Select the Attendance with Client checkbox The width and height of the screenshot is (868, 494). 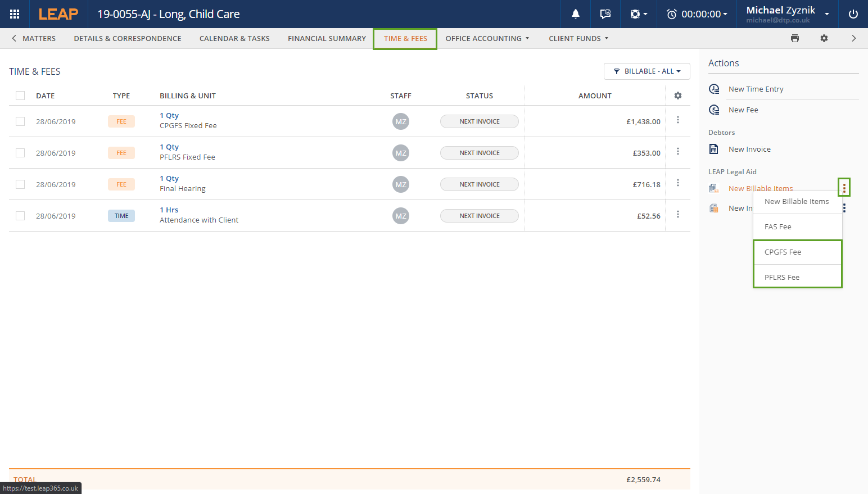click(x=20, y=216)
